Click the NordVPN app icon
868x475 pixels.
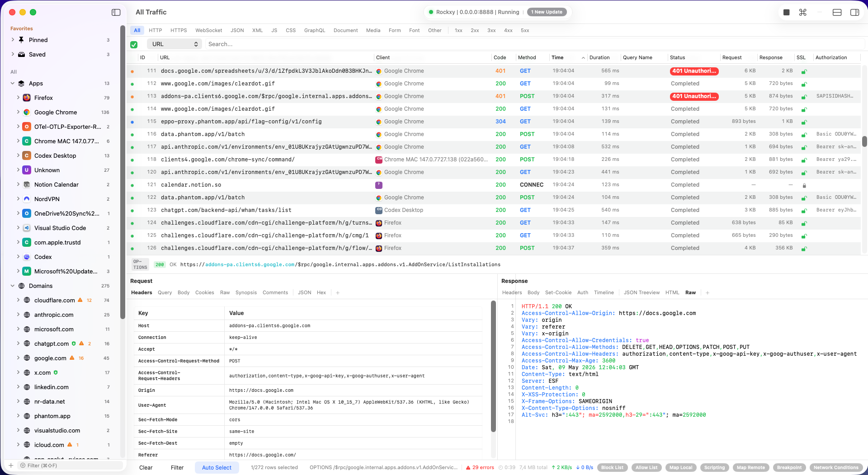point(27,199)
